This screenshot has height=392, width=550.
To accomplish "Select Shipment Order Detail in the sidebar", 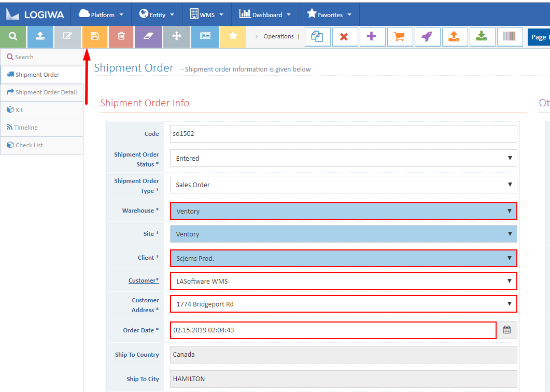I will pyautogui.click(x=41, y=92).
